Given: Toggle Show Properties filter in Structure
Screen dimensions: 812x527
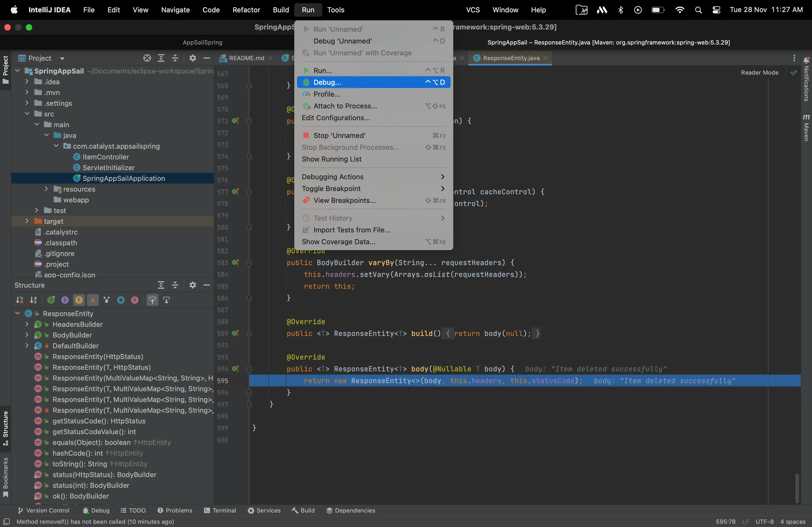Looking at the screenshot, I should point(65,300).
